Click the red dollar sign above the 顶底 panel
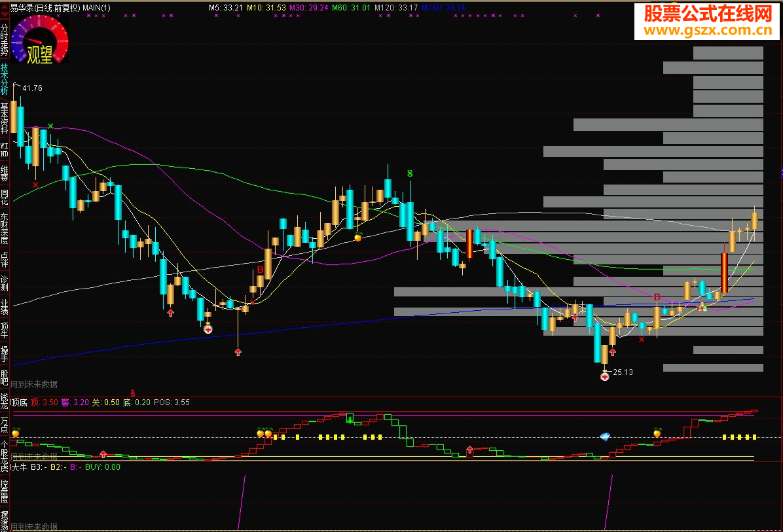 (132, 393)
